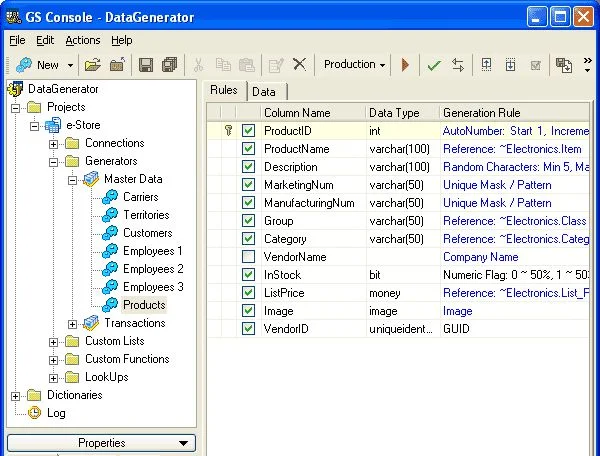Click the Data Type column header
Viewport: 600px width, 456px height.
403,113
